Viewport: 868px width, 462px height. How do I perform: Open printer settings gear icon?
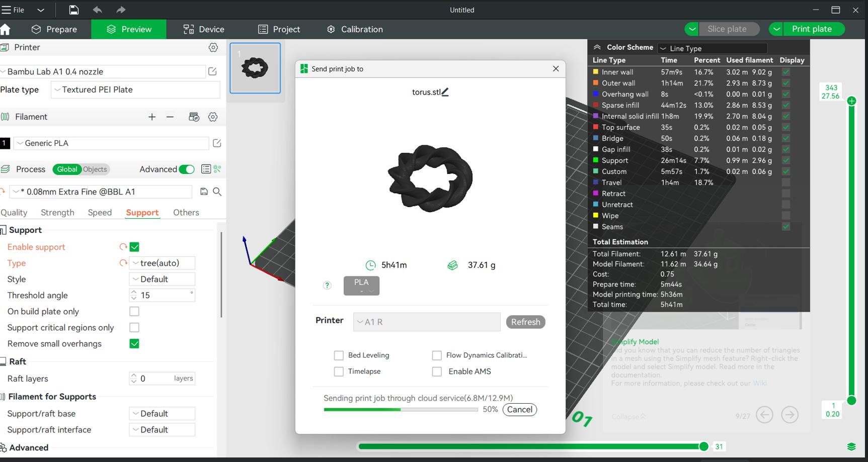click(213, 47)
